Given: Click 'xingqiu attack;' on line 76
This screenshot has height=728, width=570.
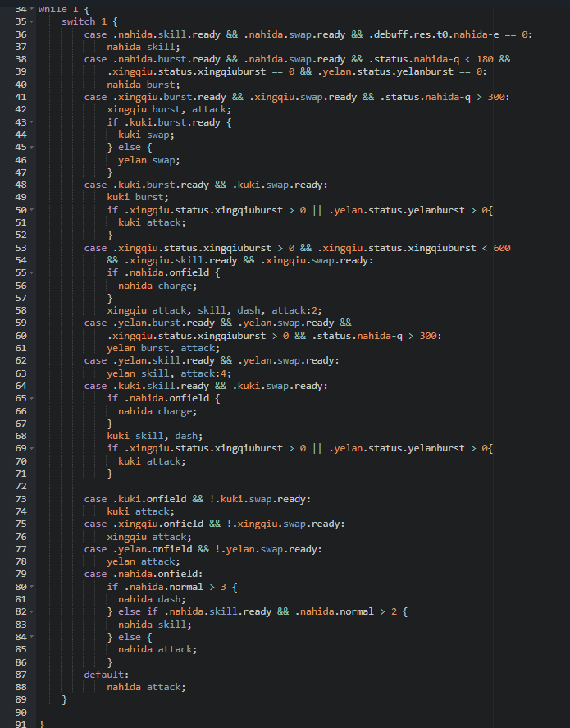Looking at the screenshot, I should coord(149,537).
